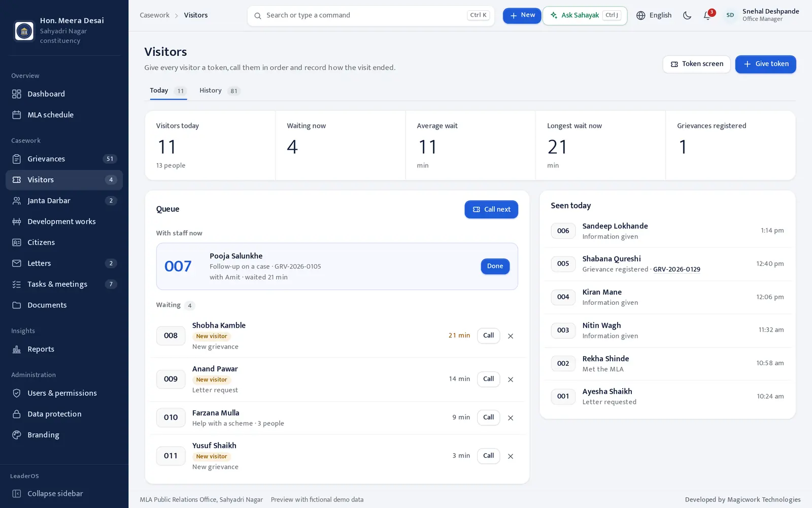Click Casework breadcrumb
This screenshot has width=812, height=508.
pyautogui.click(x=155, y=15)
